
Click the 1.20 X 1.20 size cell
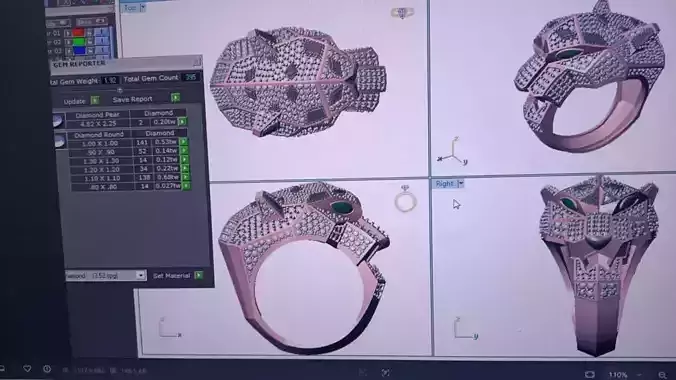(102, 170)
